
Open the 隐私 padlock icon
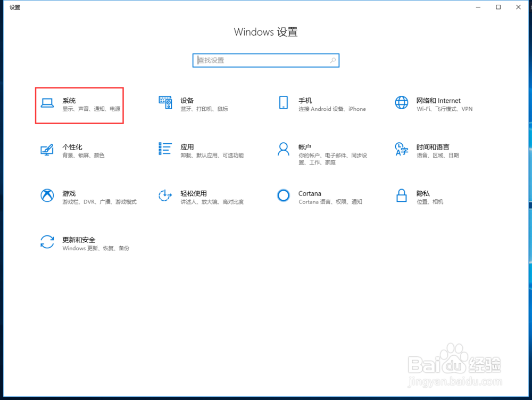pyautogui.click(x=401, y=195)
